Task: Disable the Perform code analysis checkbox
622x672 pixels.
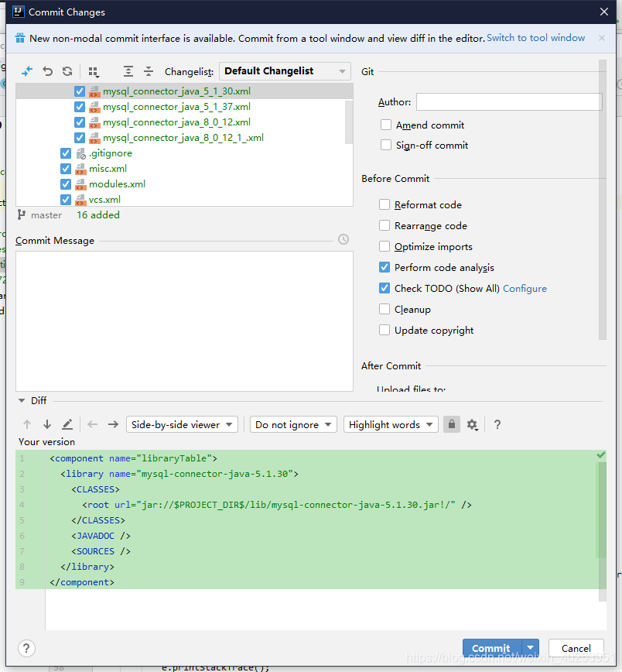Action: 384,267
